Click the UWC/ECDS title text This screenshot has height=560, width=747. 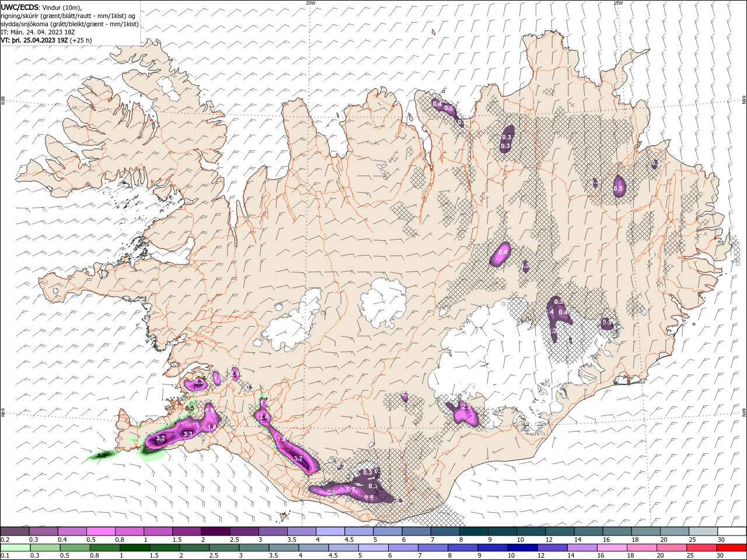[19, 7]
